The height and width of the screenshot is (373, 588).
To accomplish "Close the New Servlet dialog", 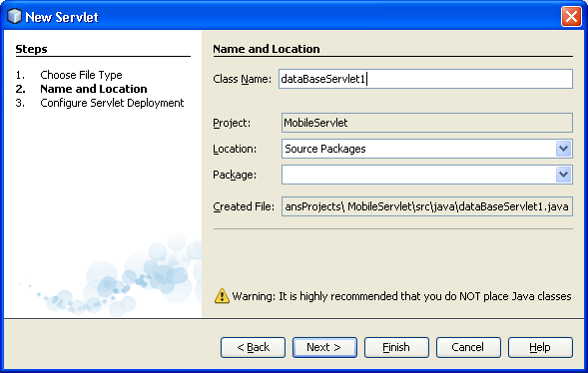I will (571, 17).
